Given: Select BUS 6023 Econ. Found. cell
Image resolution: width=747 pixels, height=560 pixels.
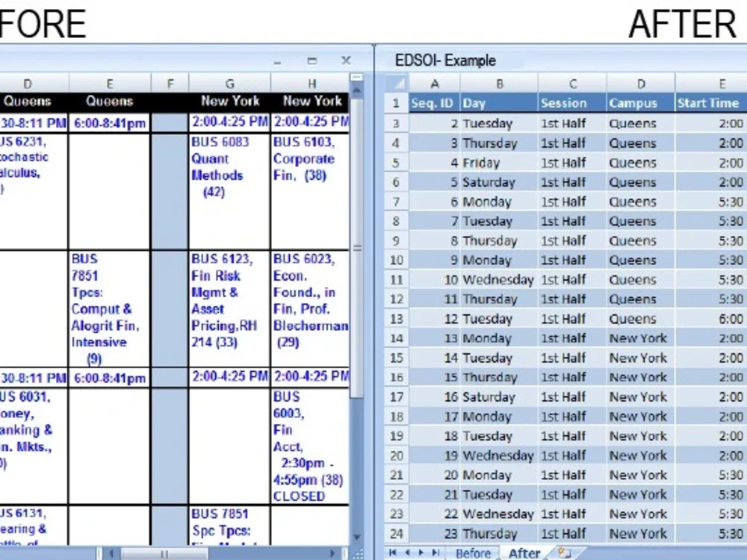Looking at the screenshot, I should [310, 308].
